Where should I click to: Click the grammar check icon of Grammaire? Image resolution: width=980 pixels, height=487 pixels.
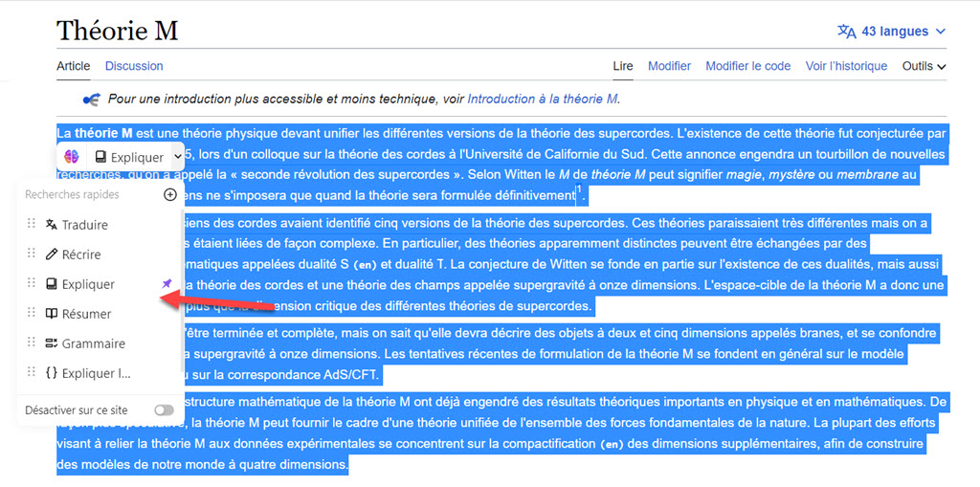pos(52,343)
